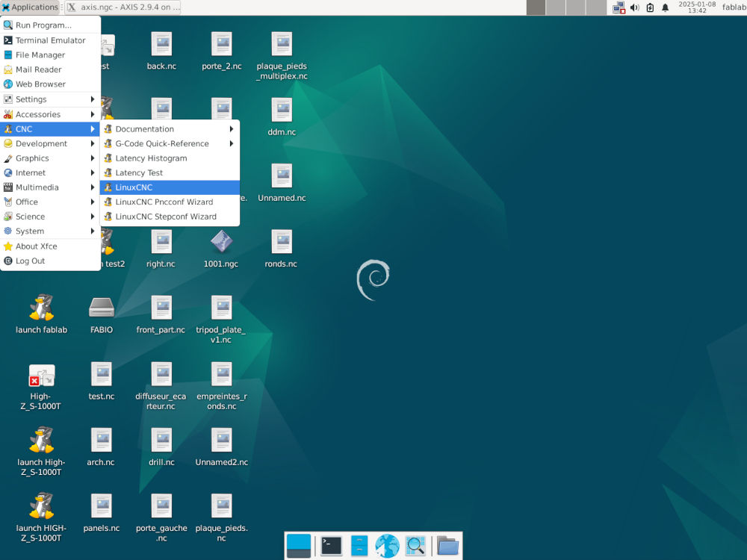Switch to axis.ngc AXIS window in taskbar

click(x=123, y=7)
